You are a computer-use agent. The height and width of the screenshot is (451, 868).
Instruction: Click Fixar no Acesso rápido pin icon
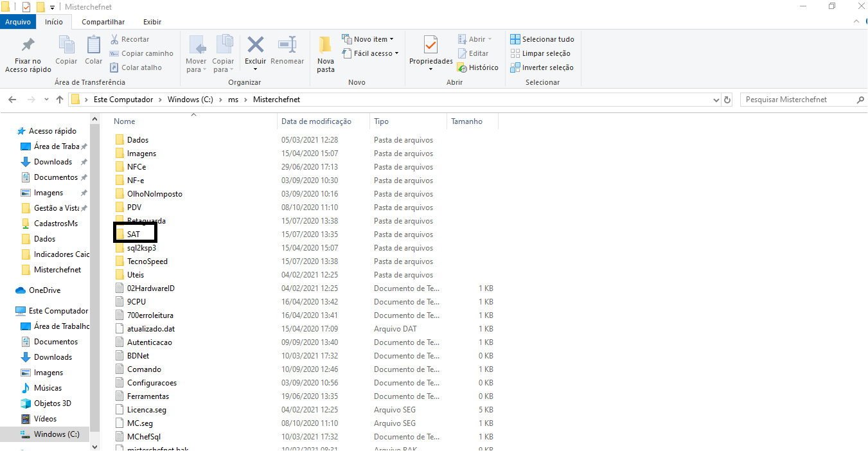(x=28, y=45)
